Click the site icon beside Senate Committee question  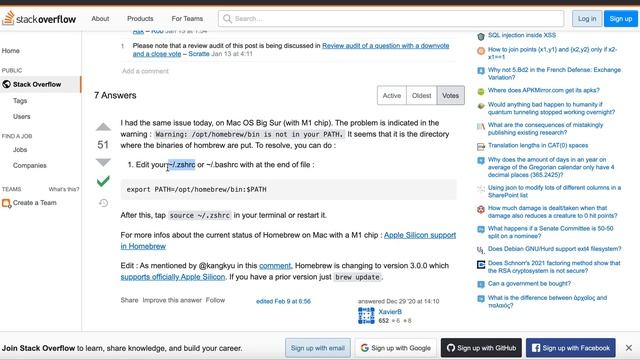pyautogui.click(x=481, y=229)
